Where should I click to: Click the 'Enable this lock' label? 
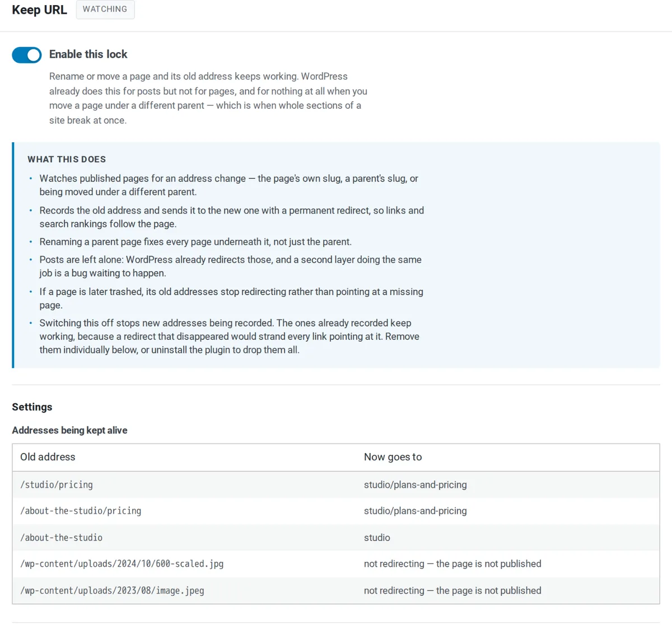pos(88,54)
